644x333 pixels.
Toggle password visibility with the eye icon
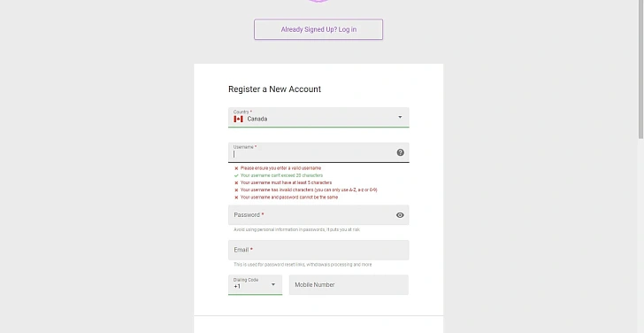pos(400,215)
